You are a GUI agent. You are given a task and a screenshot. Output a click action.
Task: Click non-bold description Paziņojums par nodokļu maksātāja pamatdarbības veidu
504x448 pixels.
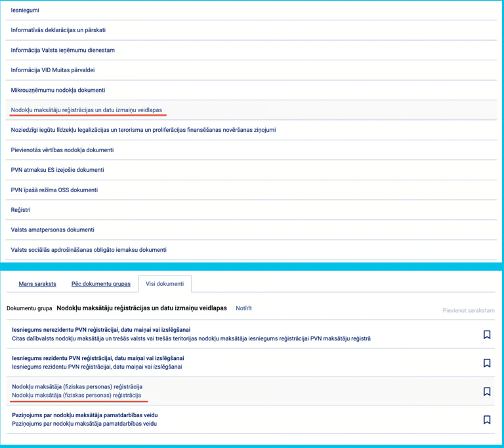(x=84, y=424)
